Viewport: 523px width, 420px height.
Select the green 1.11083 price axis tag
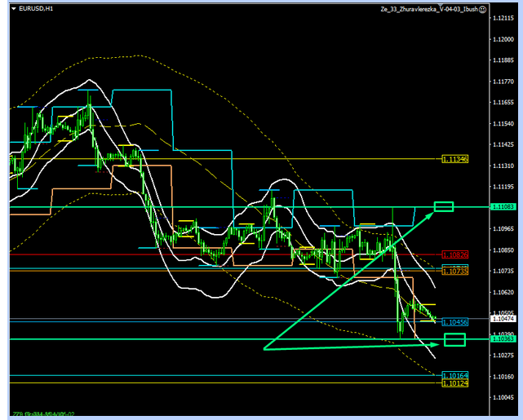coord(503,208)
